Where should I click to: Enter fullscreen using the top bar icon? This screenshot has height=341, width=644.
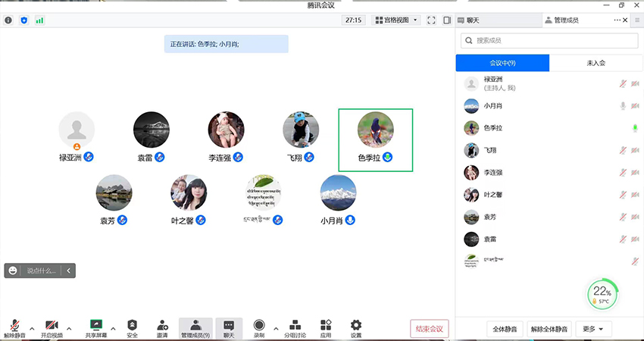[x=431, y=20]
